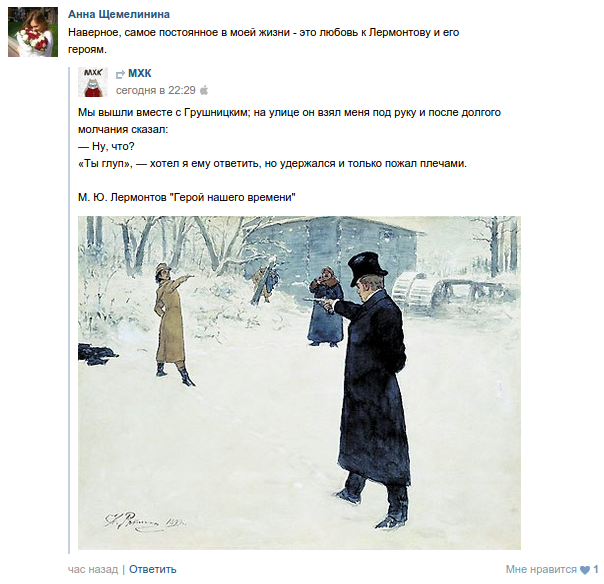Open Анна Щемелинина's profile photo
This screenshot has width=604, height=584.
point(33,32)
